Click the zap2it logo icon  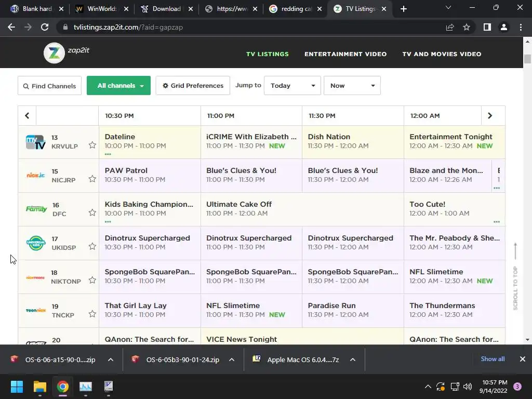tap(54, 53)
